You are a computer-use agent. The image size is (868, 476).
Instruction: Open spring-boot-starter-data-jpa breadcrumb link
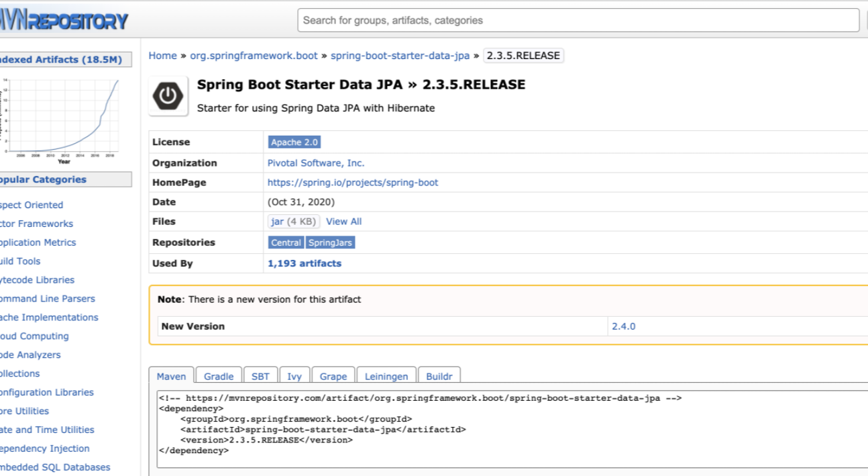[400, 56]
